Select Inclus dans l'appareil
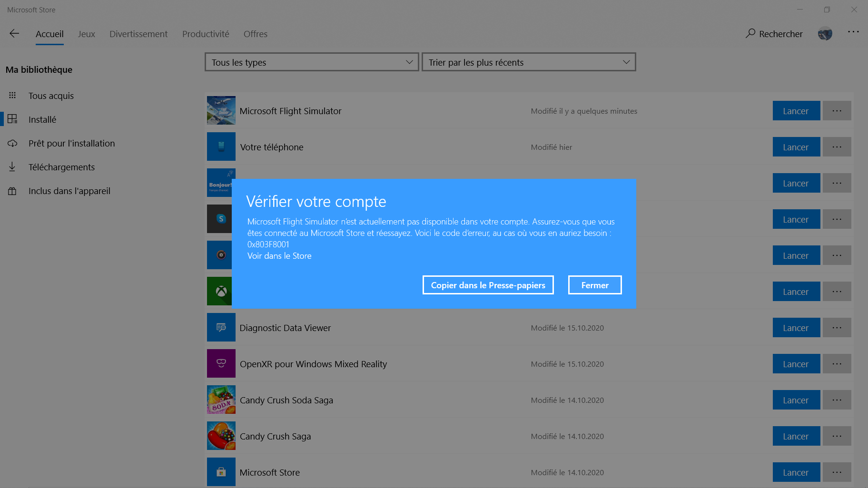This screenshot has width=868, height=488. (69, 191)
